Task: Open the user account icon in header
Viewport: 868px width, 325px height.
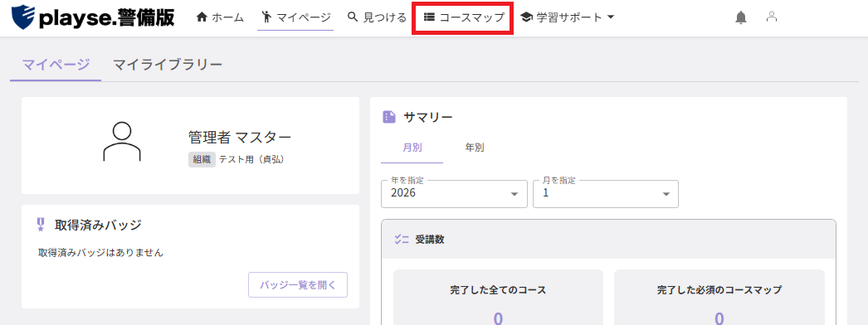Action: pos(772,17)
